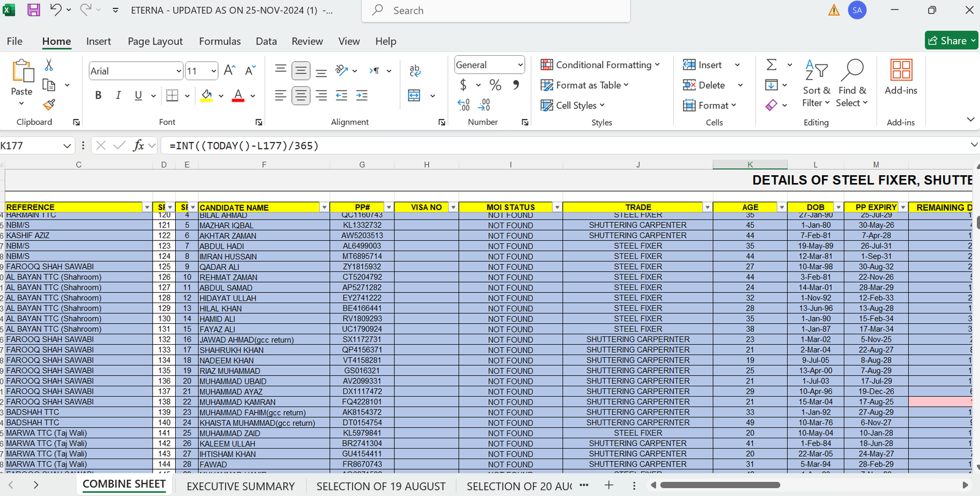This screenshot has height=496, width=980.
Task: Decrease decimal places
Action: pos(484,105)
